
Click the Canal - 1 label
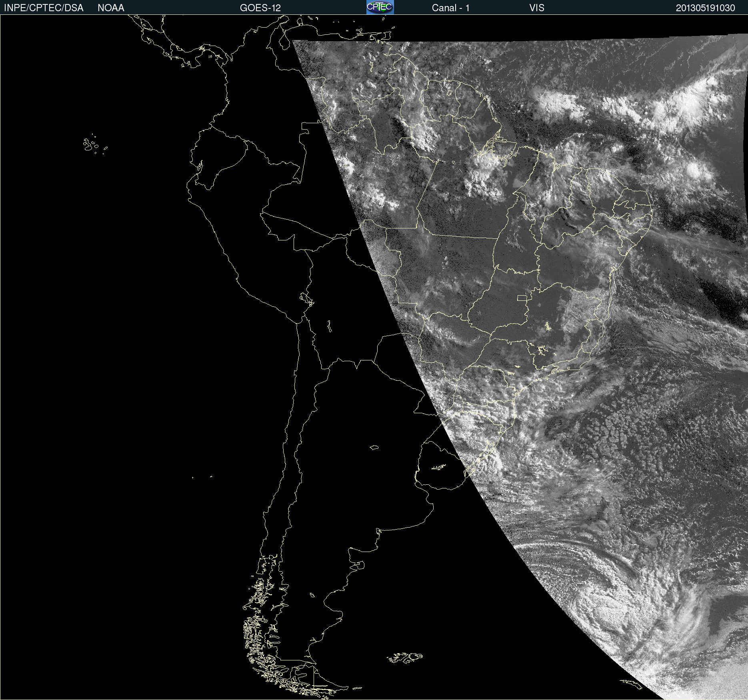[x=450, y=8]
